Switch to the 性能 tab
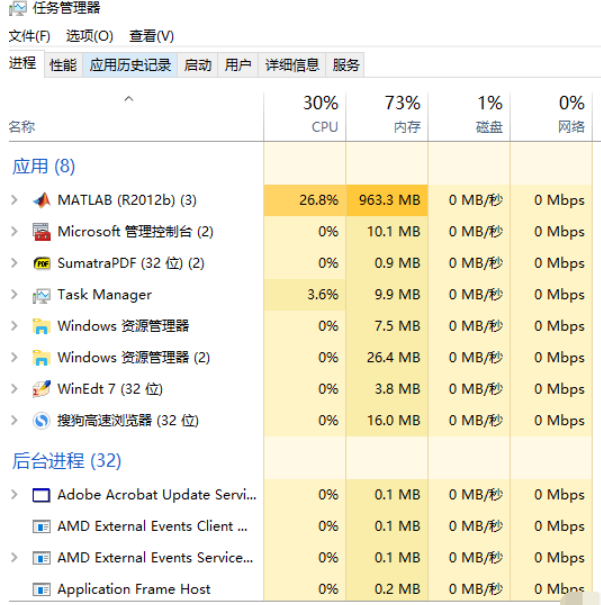This screenshot has width=601, height=605. 63,65
